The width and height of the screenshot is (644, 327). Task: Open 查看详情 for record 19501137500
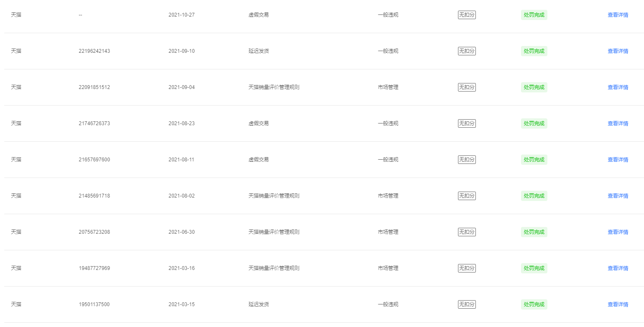(618, 304)
